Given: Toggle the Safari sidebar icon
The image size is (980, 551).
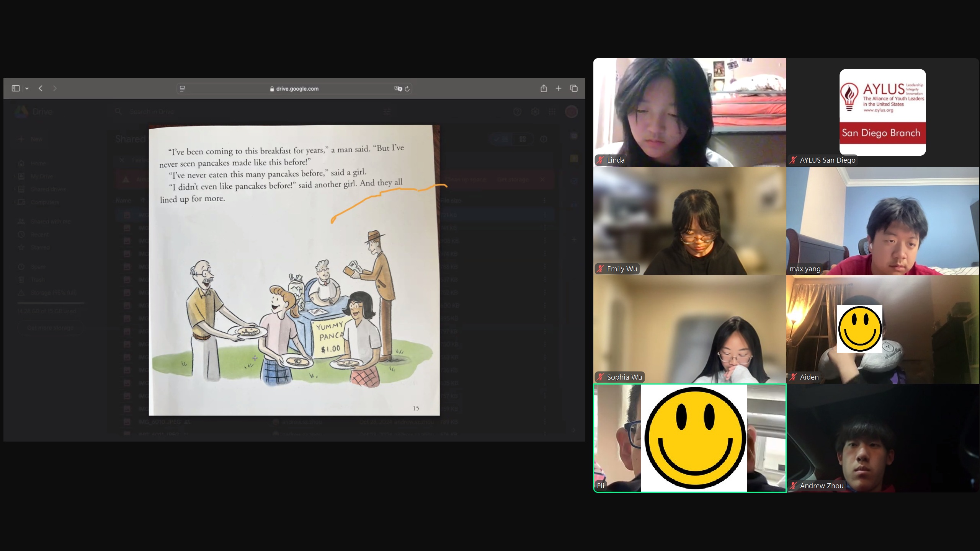Looking at the screenshot, I should pyautogui.click(x=16, y=88).
